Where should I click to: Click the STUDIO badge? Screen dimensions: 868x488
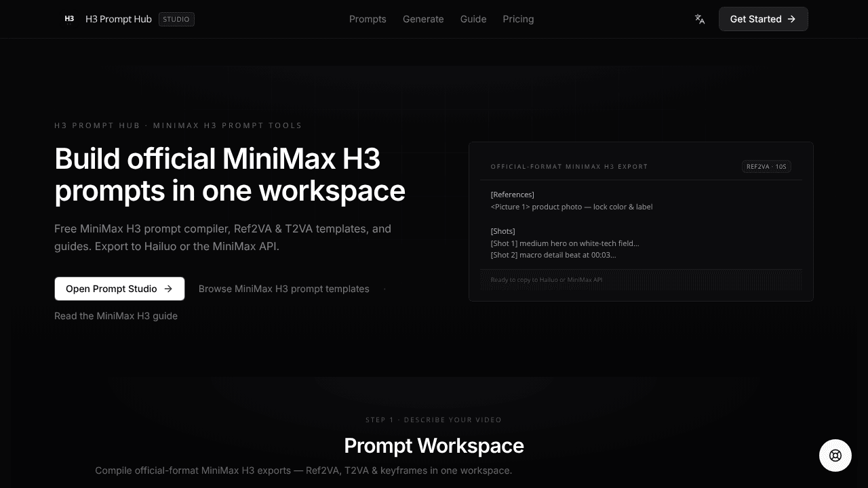click(176, 19)
